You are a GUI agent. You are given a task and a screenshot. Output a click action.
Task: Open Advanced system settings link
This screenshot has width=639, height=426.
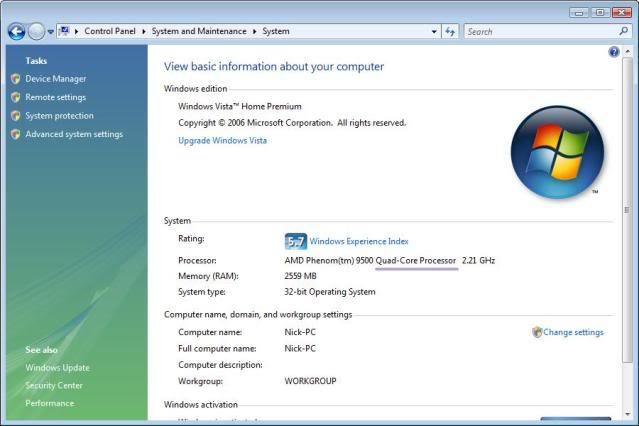pos(74,134)
